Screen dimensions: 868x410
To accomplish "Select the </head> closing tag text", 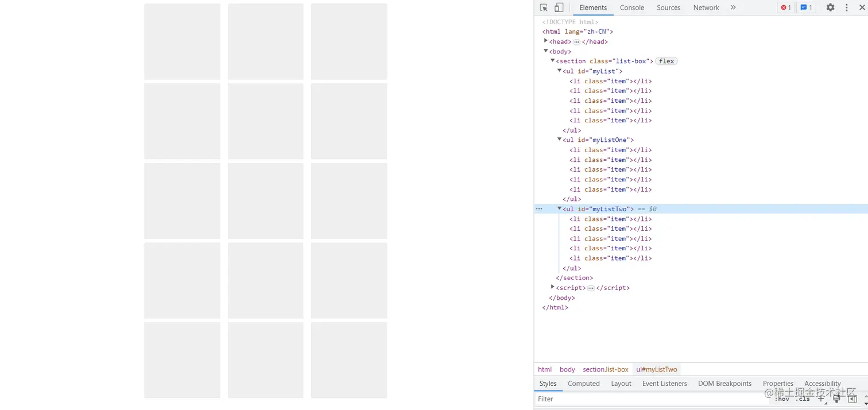I will pyautogui.click(x=595, y=41).
